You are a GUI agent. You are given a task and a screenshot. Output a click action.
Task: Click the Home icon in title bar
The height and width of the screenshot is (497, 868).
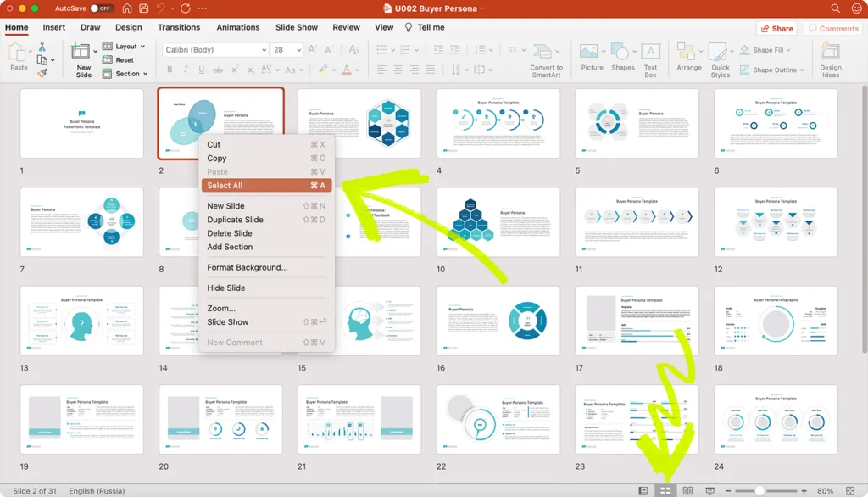pyautogui.click(x=127, y=8)
